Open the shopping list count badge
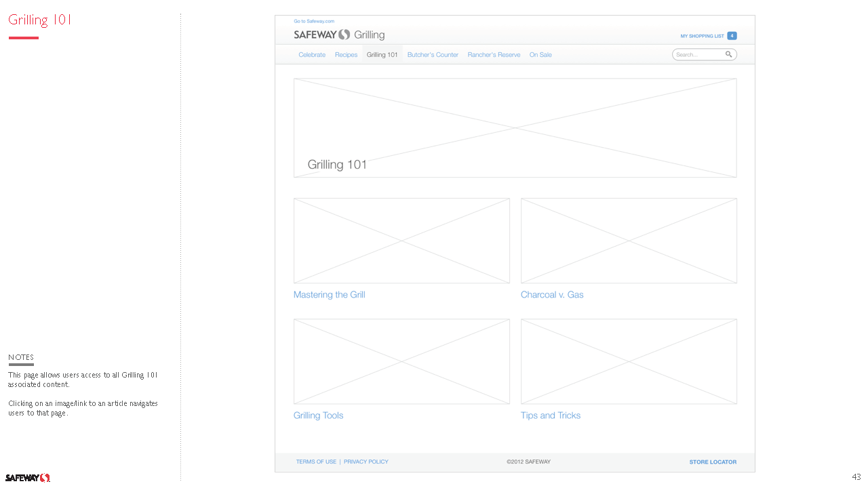Viewport: 868px width, 488px height. click(732, 36)
